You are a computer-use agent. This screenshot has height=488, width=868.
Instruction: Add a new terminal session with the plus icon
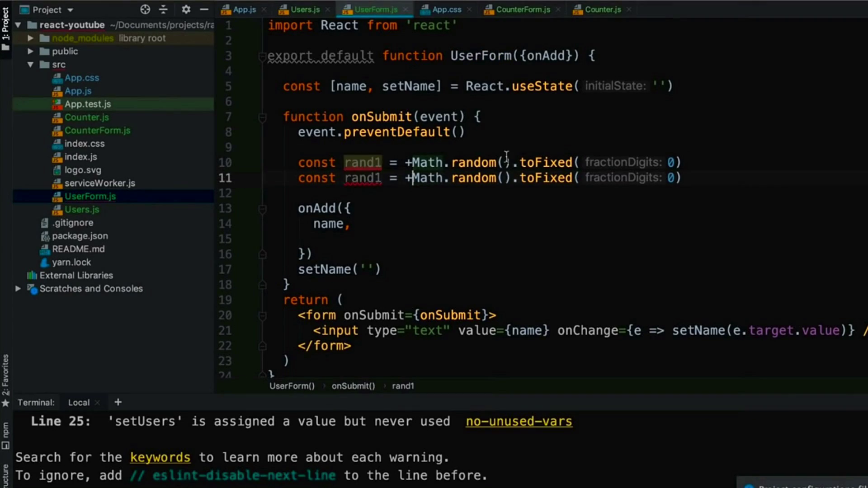click(118, 402)
